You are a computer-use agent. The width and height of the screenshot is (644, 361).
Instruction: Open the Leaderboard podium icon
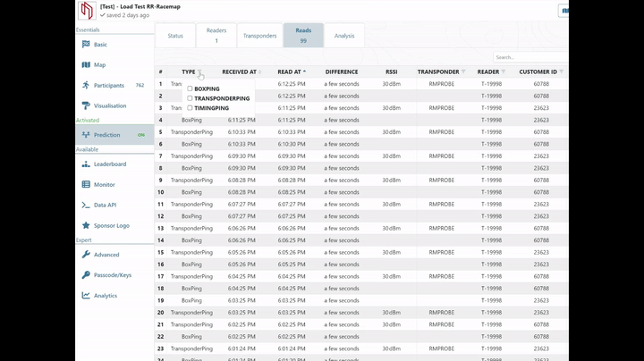[85, 164]
